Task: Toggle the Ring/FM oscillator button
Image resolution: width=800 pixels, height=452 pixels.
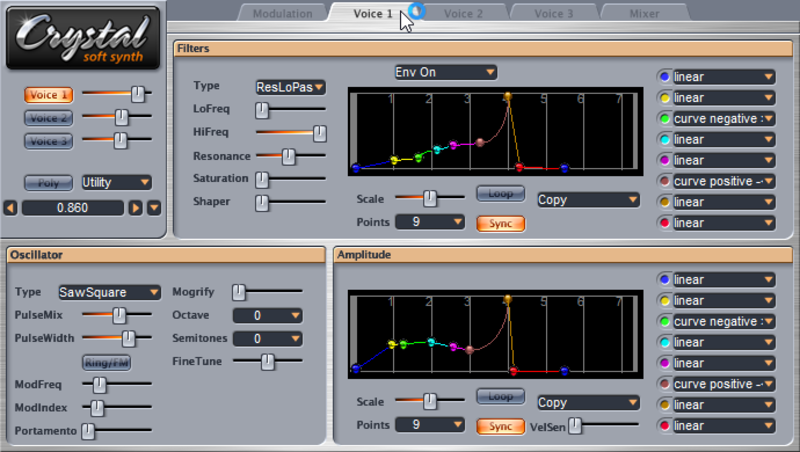Action: [107, 363]
